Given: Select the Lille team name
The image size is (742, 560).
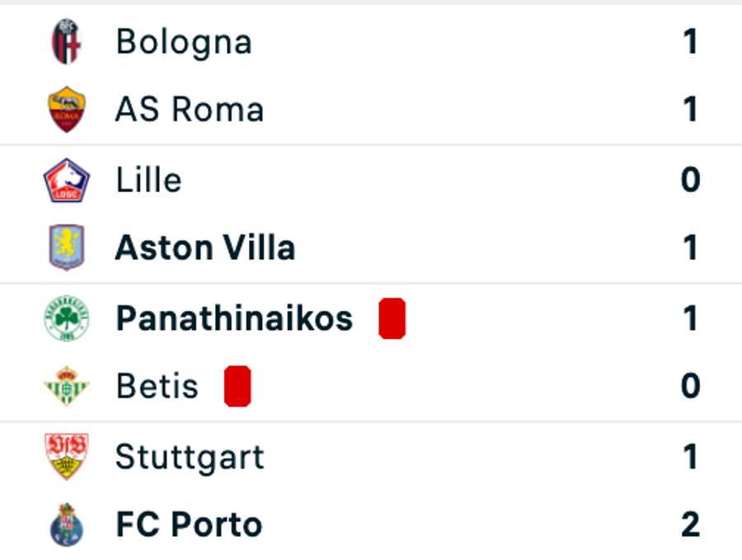Looking at the screenshot, I should tap(148, 180).
